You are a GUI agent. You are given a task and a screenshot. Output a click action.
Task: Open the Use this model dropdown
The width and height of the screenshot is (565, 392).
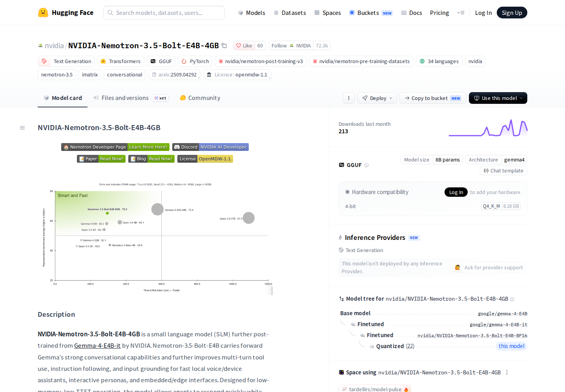click(498, 98)
